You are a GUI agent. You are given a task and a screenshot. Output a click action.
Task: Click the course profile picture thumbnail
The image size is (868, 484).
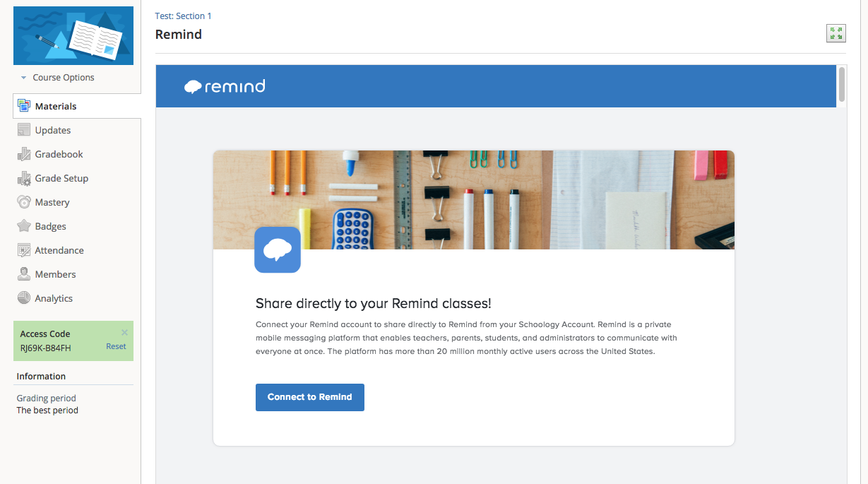[73, 35]
